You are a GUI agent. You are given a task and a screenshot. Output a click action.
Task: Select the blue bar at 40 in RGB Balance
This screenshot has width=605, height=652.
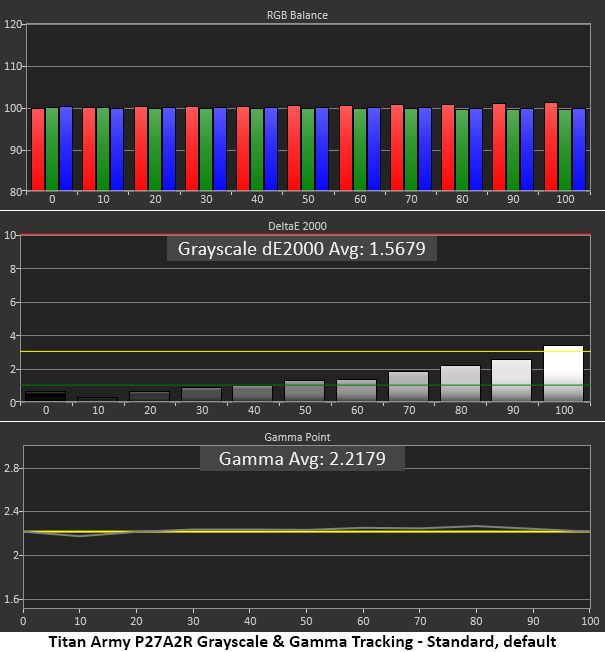coord(271,149)
